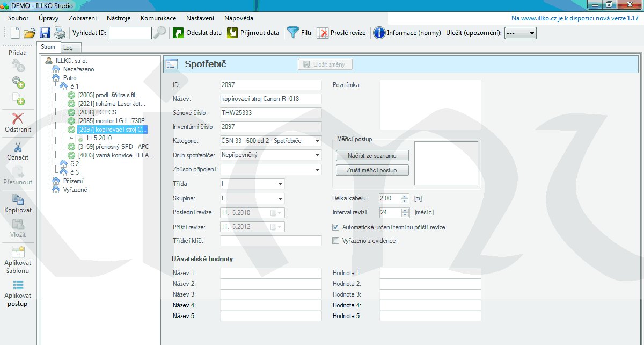Click the Odstranit red X icon
The height and width of the screenshot is (345, 644).
tap(18, 119)
